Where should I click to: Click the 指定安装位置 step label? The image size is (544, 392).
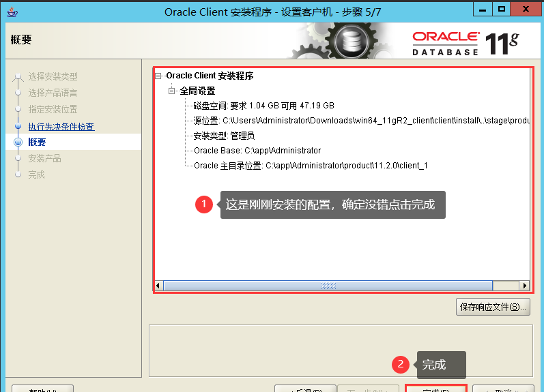(53, 109)
